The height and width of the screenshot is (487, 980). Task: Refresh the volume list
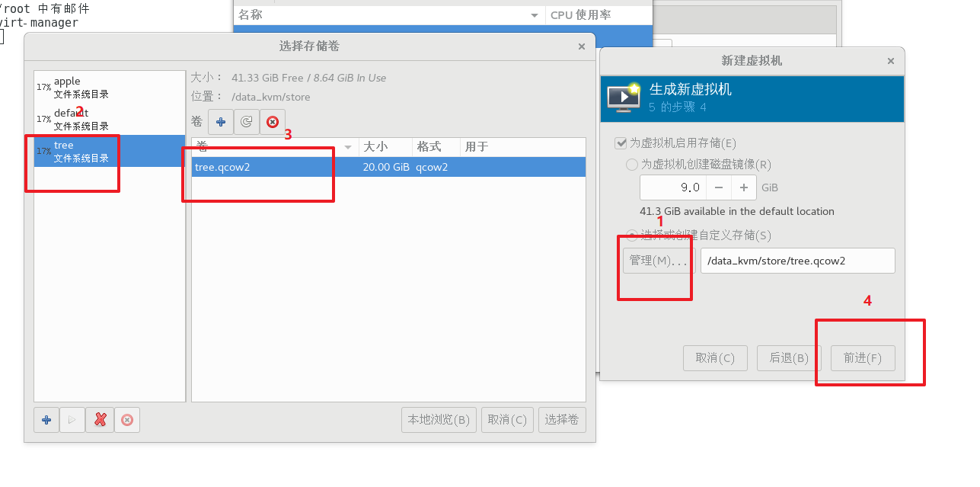pyautogui.click(x=246, y=122)
